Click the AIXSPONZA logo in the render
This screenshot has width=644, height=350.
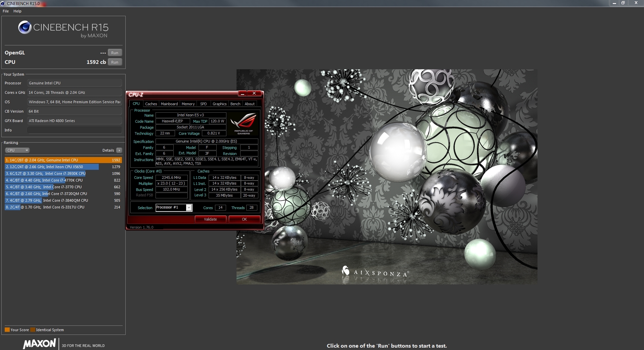tap(375, 272)
